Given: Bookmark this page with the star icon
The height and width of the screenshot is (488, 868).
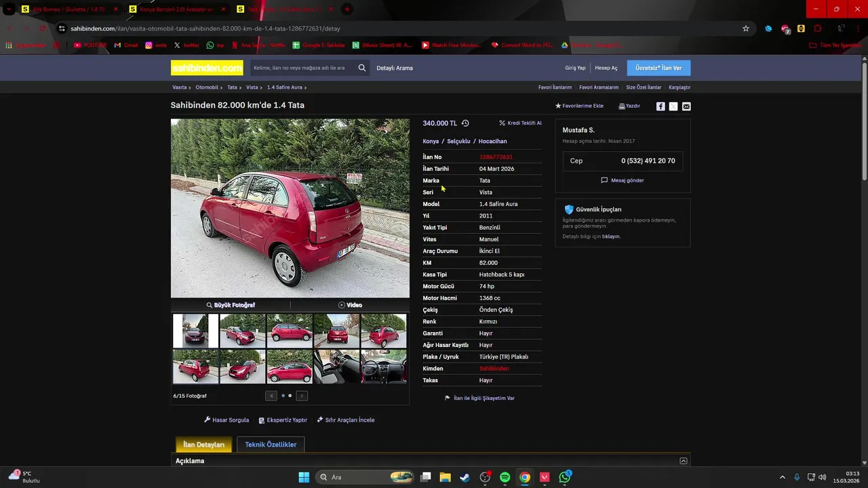Looking at the screenshot, I should (x=746, y=28).
